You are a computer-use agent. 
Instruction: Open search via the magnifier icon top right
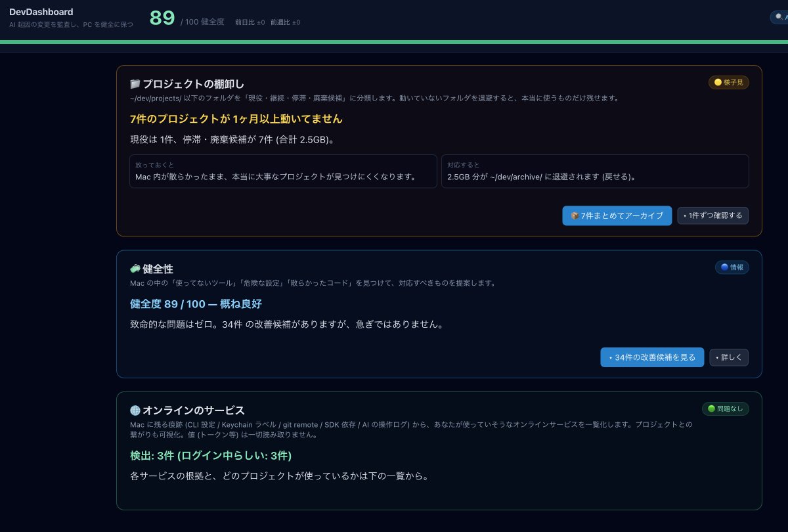(x=779, y=17)
